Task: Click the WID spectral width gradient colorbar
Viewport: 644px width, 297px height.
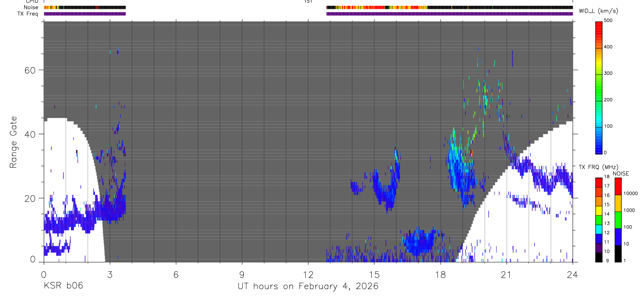Action: tap(599, 87)
